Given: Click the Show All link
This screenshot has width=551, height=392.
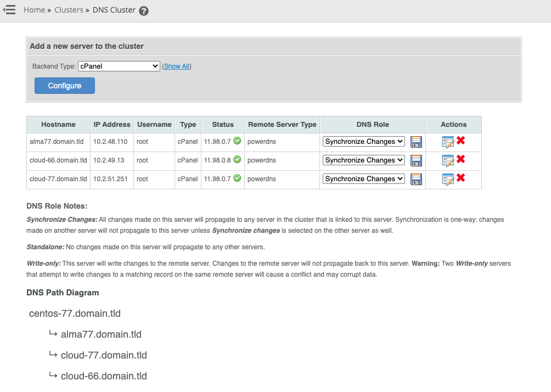Looking at the screenshot, I should [177, 66].
